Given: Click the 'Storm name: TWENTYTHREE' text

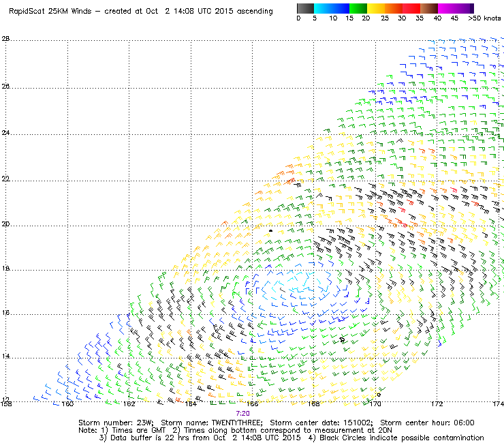Looking at the screenshot, I should pos(212,423).
